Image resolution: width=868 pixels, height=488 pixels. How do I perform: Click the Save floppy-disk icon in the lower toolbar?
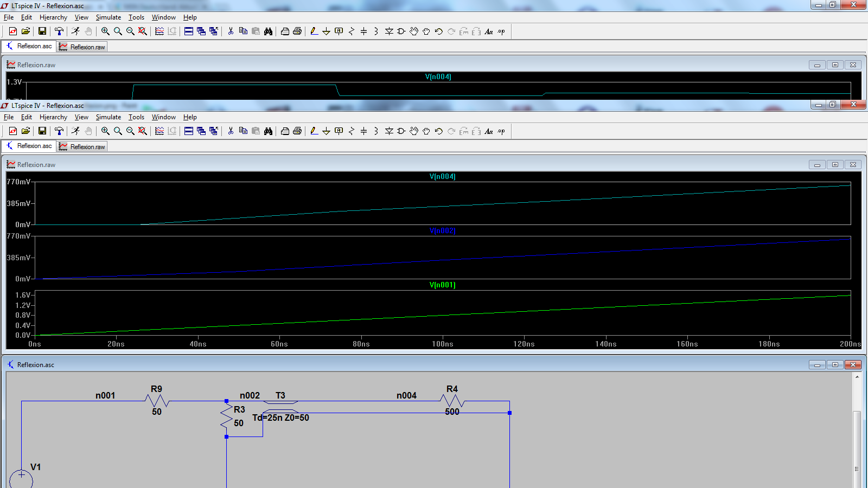point(42,131)
